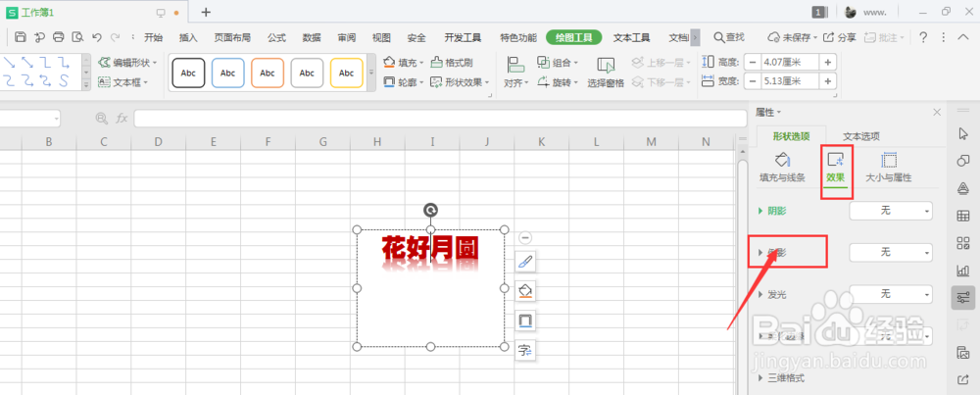Select the pointer tool in right sidebar
Screen dimensions: 980x395
coord(963,133)
